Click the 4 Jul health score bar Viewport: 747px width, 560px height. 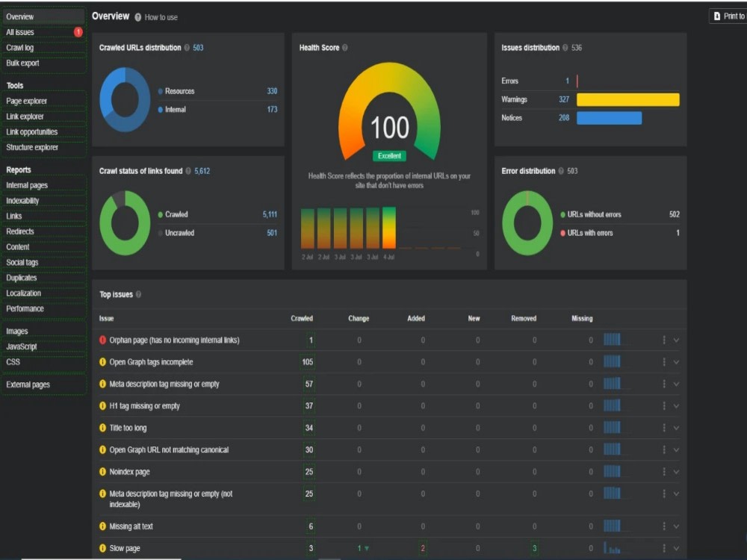tap(388, 228)
